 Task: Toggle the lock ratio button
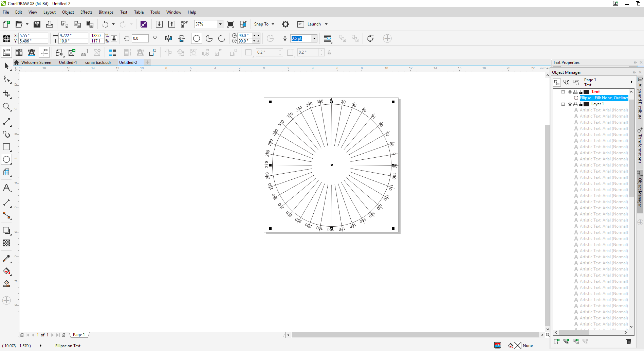[x=114, y=38]
